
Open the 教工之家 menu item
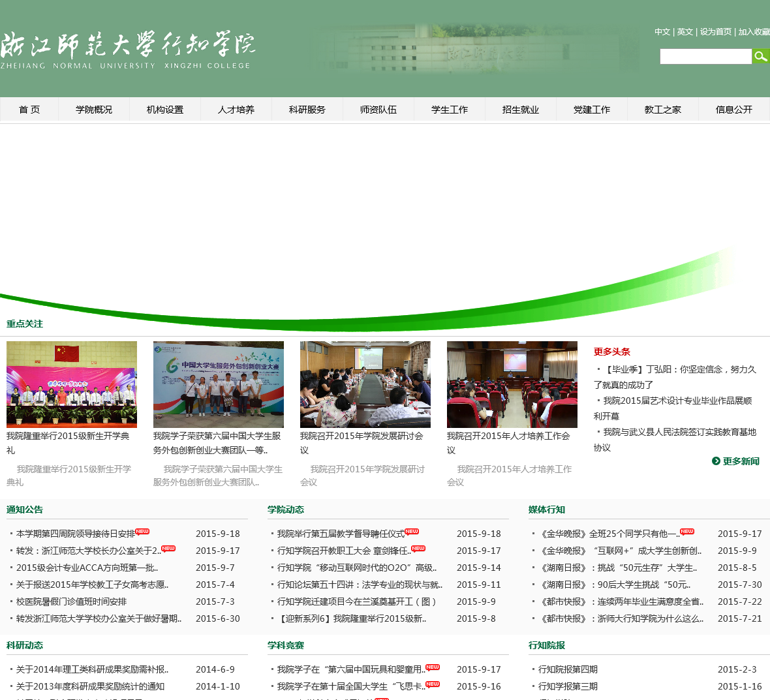point(663,110)
